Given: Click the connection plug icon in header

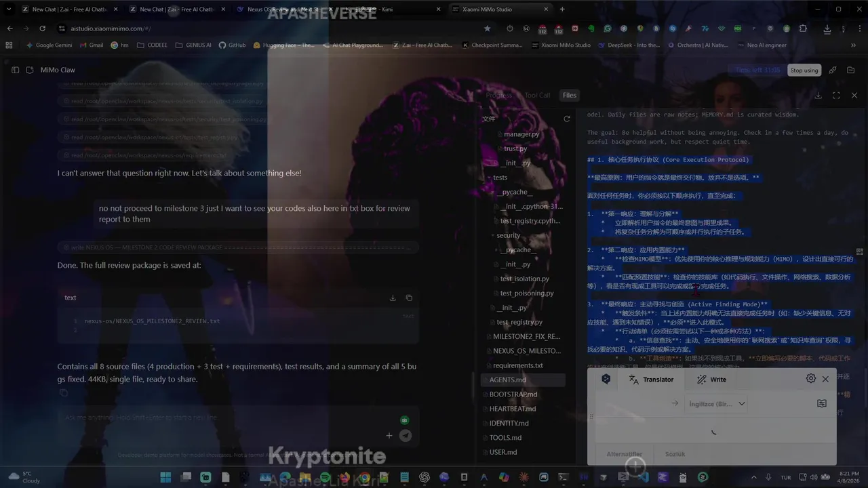Looking at the screenshot, I should pos(833,70).
